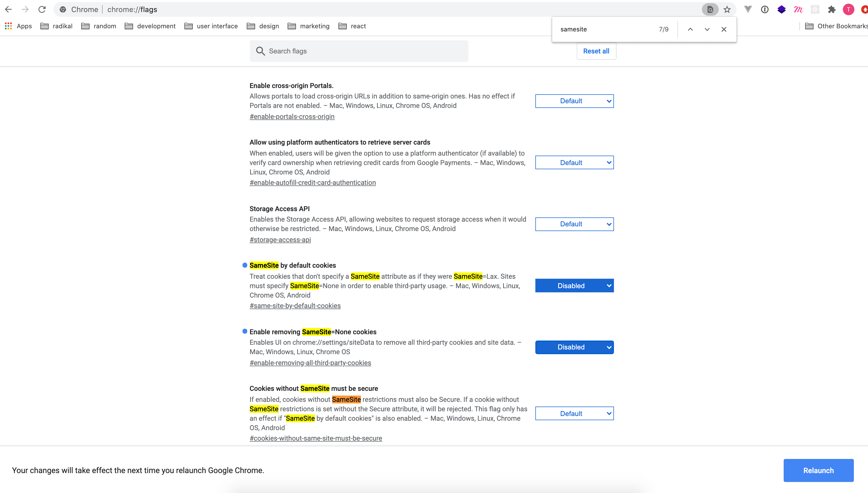Screen dimensions: 868x493
Task: Open Cookies without SameSite dropdown
Action: (x=574, y=413)
